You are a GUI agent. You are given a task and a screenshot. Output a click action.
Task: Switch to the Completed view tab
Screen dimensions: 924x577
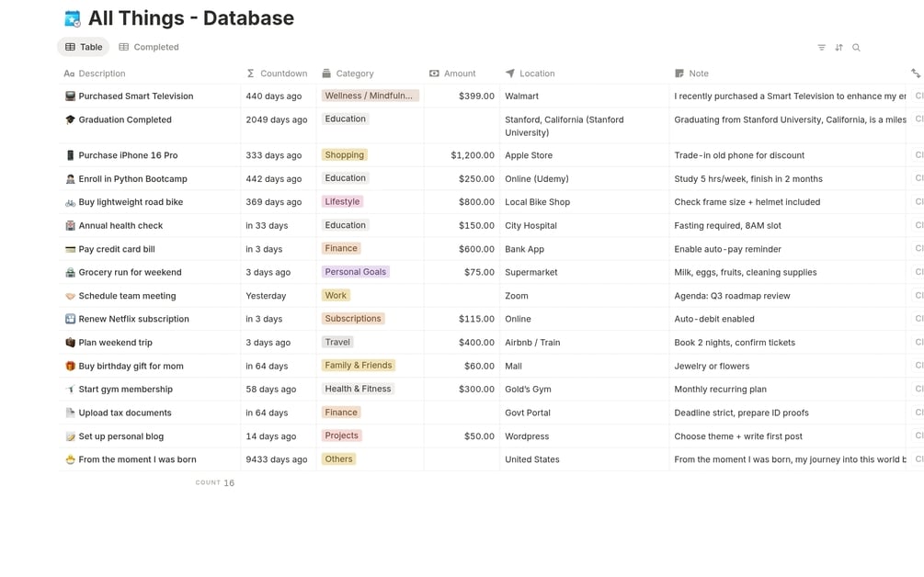pos(149,47)
